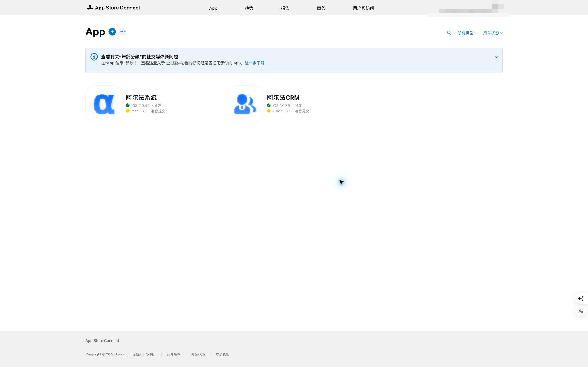The height and width of the screenshot is (367, 588).
Task: Open 阿尔法CRM app icon
Action: pyautogui.click(x=245, y=104)
